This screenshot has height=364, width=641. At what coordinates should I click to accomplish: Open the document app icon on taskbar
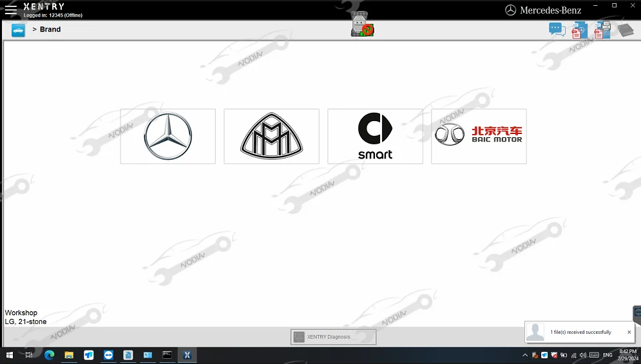128,355
